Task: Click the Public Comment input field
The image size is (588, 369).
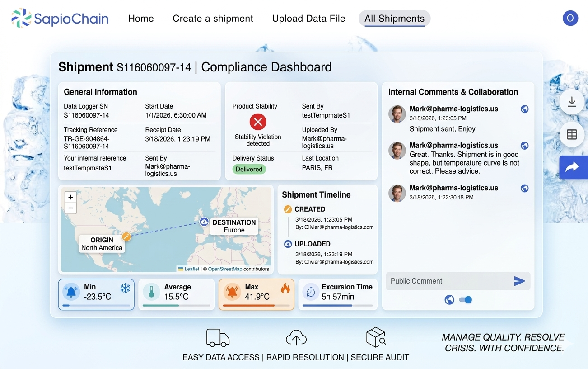Action: pyautogui.click(x=447, y=281)
